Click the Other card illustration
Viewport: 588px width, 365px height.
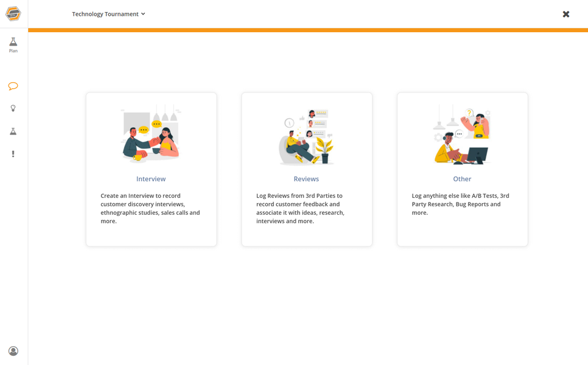(x=462, y=134)
